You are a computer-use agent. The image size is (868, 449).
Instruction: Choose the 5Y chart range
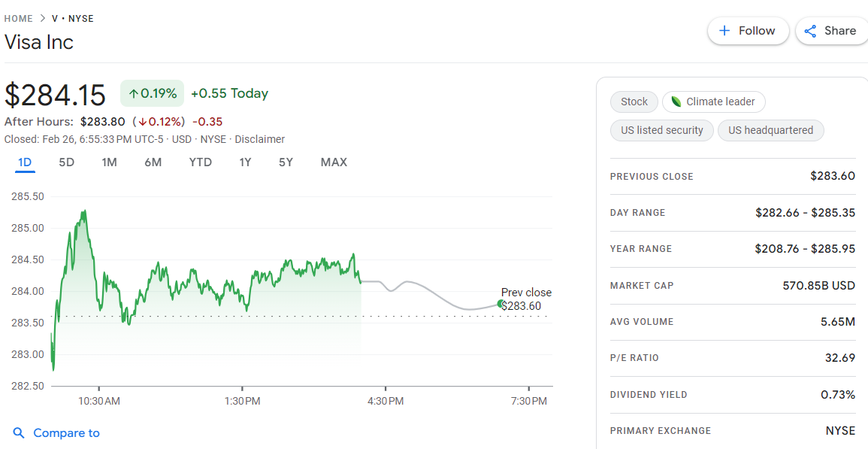click(286, 162)
